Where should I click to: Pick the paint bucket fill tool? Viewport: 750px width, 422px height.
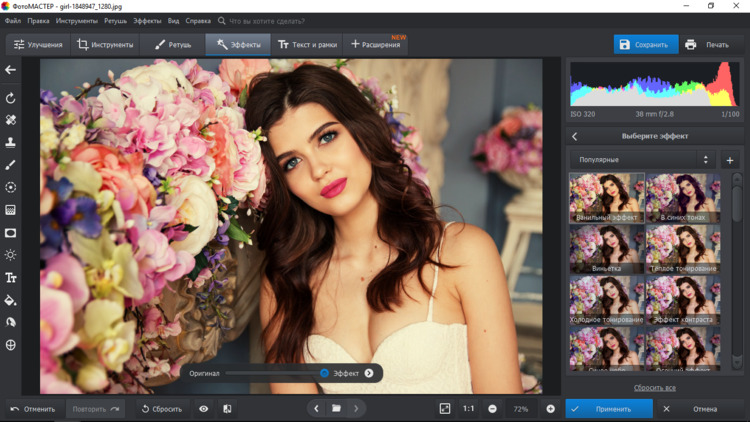[x=11, y=300]
